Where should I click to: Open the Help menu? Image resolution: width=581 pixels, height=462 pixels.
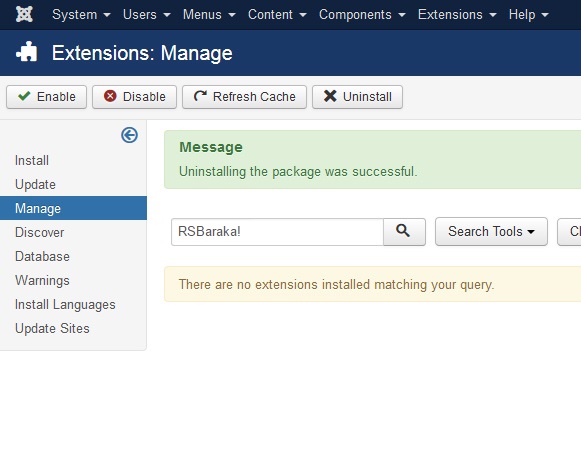(528, 14)
